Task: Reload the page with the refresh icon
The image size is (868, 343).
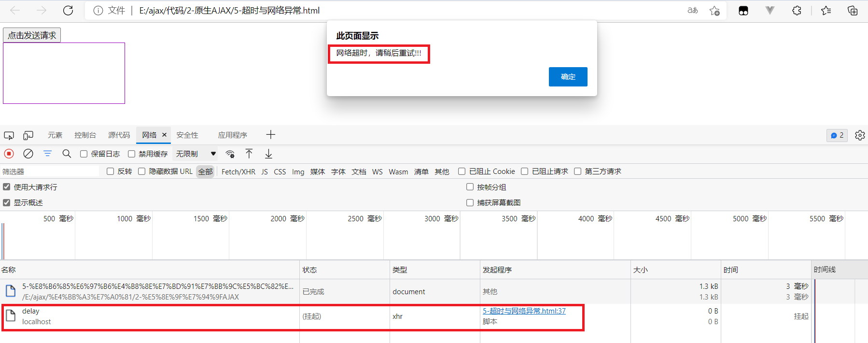Action: coord(68,10)
